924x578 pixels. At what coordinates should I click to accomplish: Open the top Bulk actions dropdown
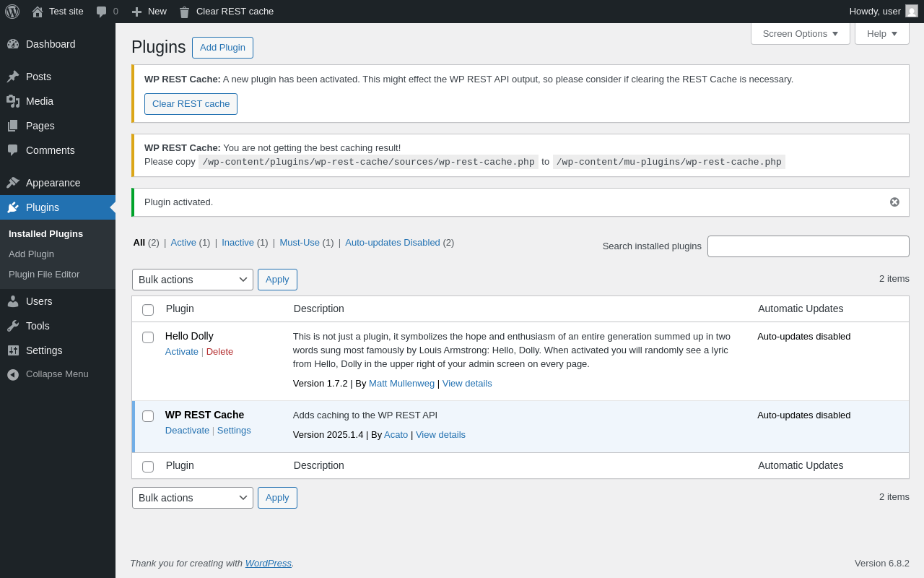coord(193,280)
